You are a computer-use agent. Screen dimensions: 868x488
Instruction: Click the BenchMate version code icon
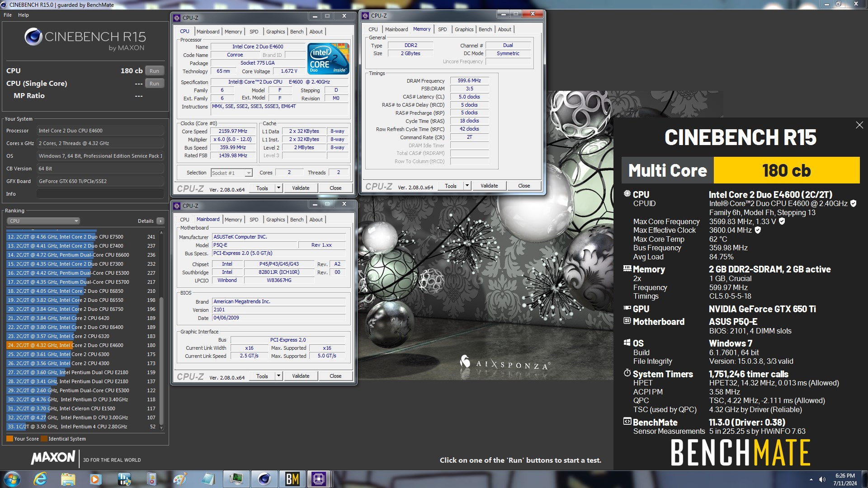(x=627, y=422)
